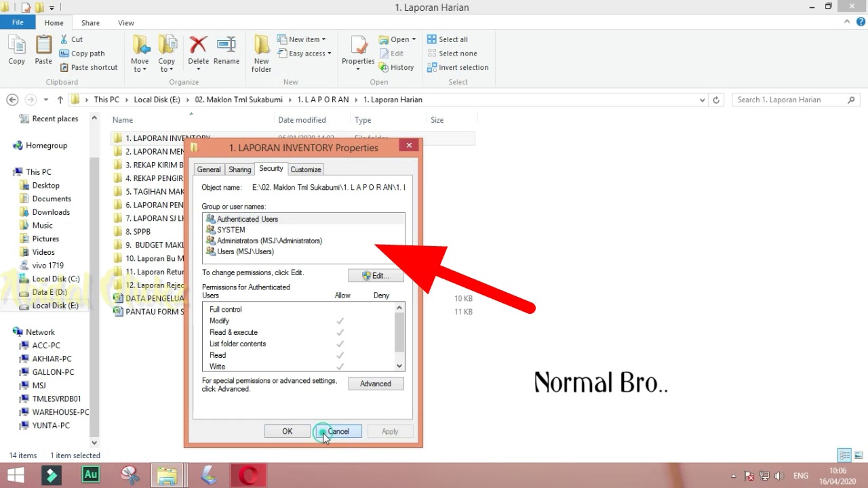
Task: Open Adobe Audition from taskbar
Action: click(x=90, y=474)
